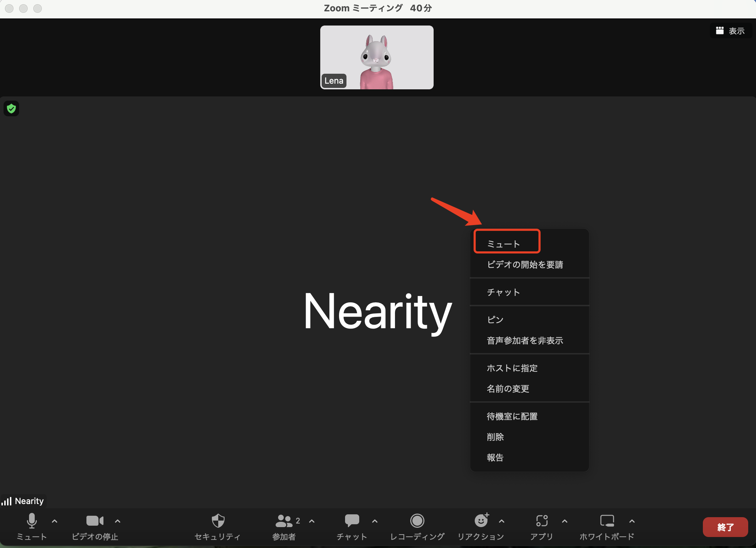Image resolution: width=756 pixels, height=548 pixels.
Task: Stop video with the camera icon
Action: (95, 521)
